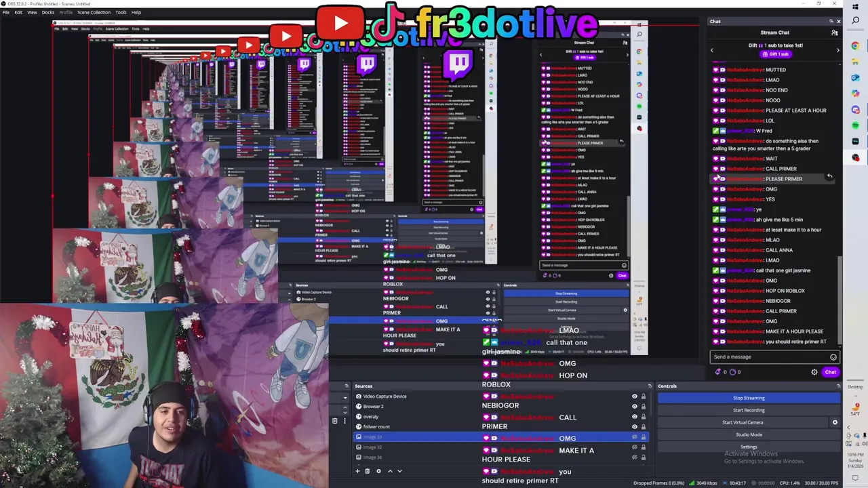Screen dimensions: 868x488
Task: Open the three-dots menu left of the Sources dock
Action: pyautogui.click(x=344, y=422)
